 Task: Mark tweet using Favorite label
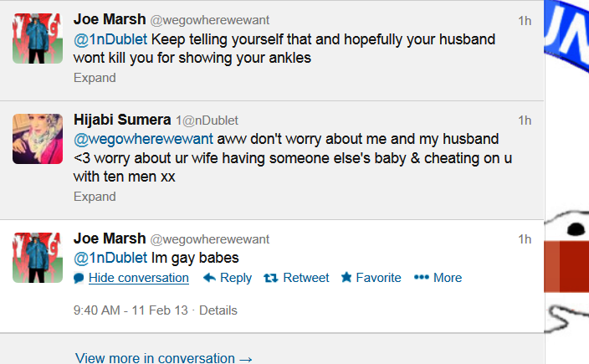[378, 278]
